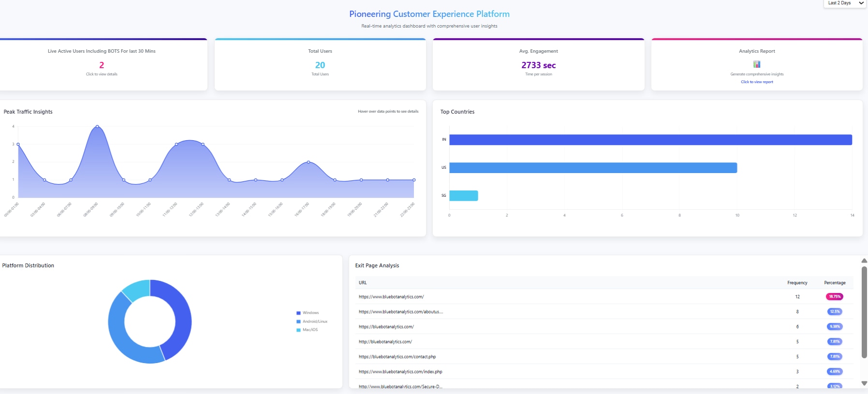Click the IN bar in Top Countries

tap(650, 140)
